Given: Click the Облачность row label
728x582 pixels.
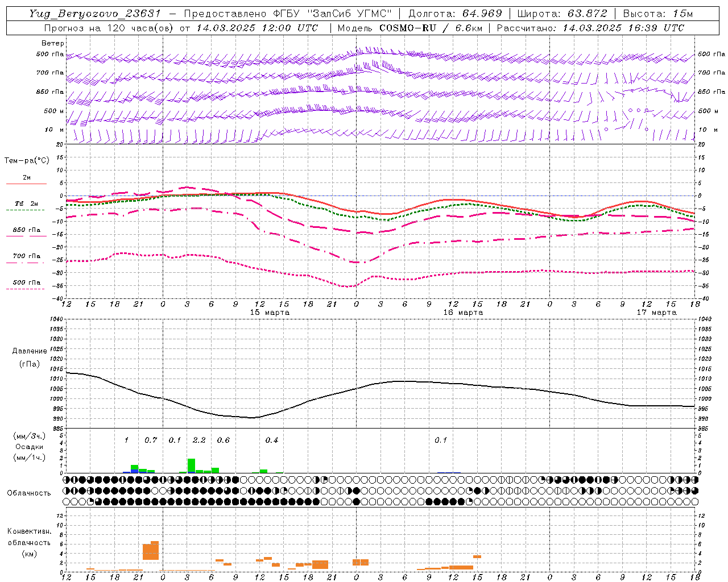Looking at the screenshot, I should coord(29,493).
